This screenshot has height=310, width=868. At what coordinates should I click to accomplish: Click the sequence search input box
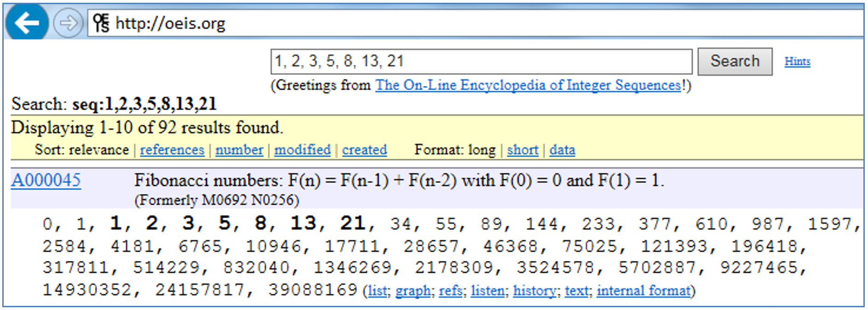click(x=481, y=62)
